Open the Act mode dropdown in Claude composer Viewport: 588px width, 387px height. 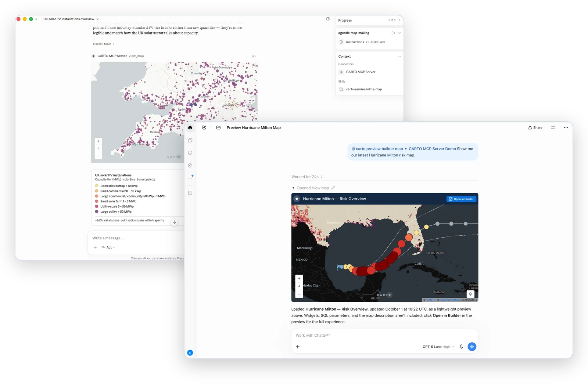(108, 247)
